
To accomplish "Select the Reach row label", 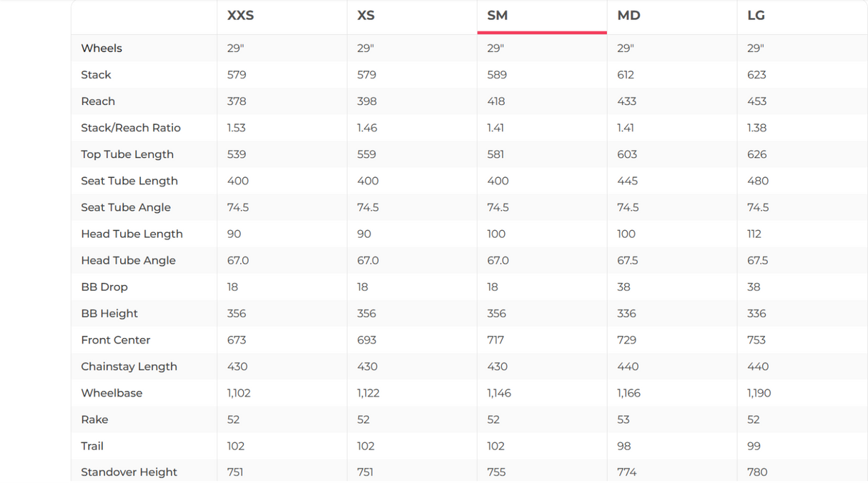I will pos(98,101).
